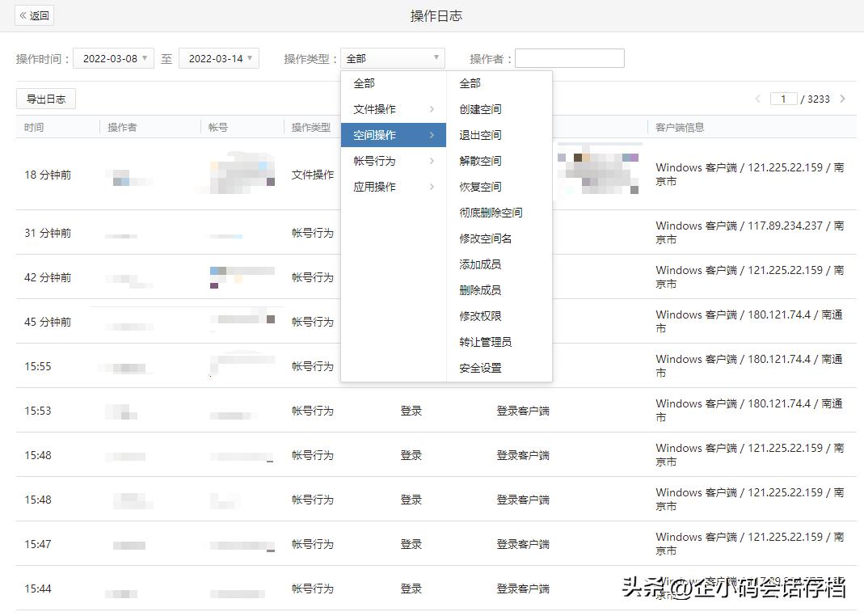Open the 操作类型 filter dropdown showing 全部
This screenshot has height=616, width=864.
coord(393,57)
